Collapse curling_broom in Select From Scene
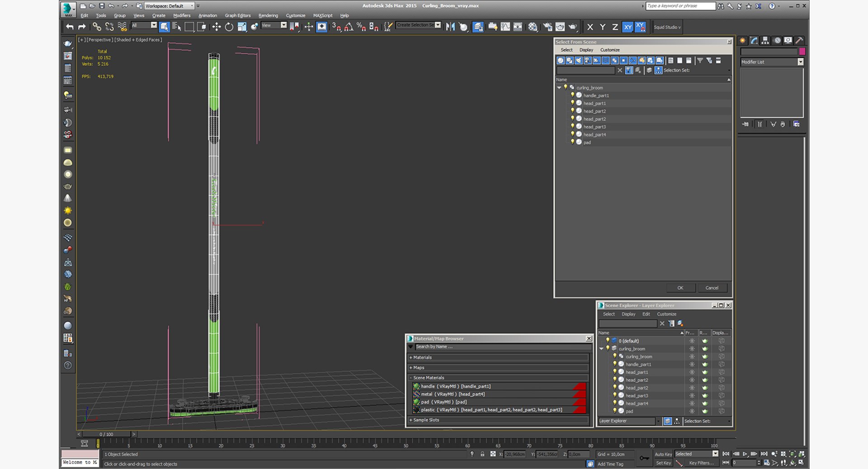The image size is (868, 469). point(559,88)
